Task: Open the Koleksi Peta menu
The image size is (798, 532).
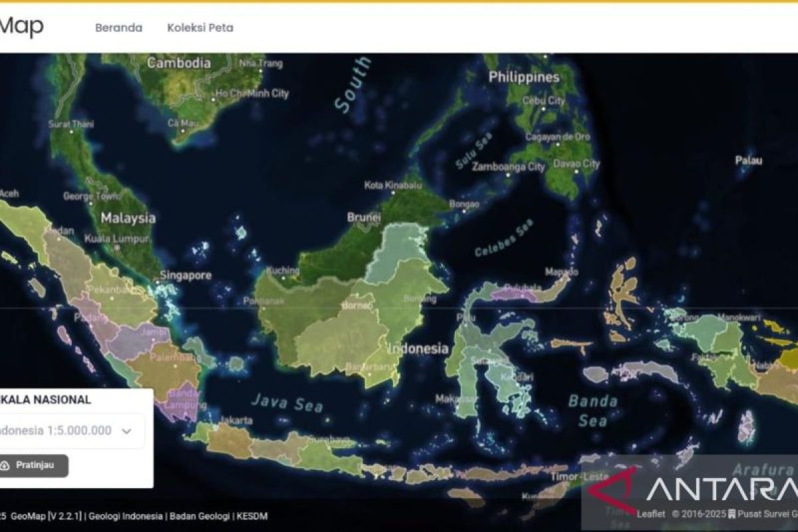Action: (199, 28)
